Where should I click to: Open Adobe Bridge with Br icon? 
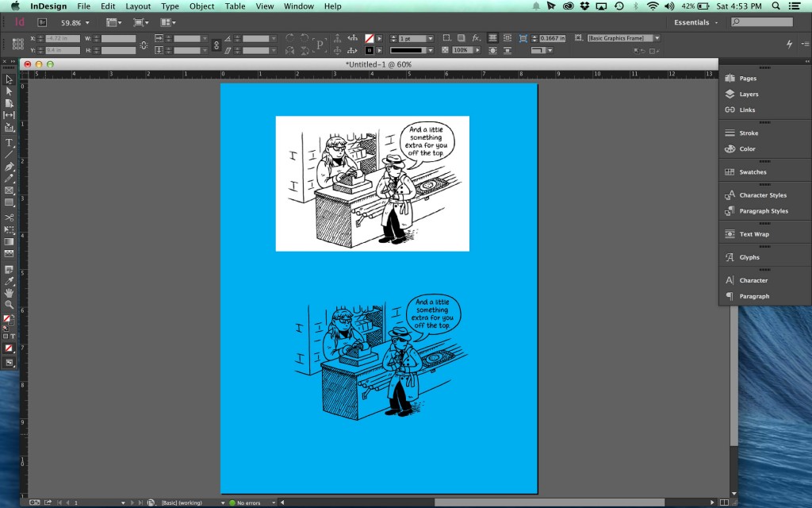42,22
